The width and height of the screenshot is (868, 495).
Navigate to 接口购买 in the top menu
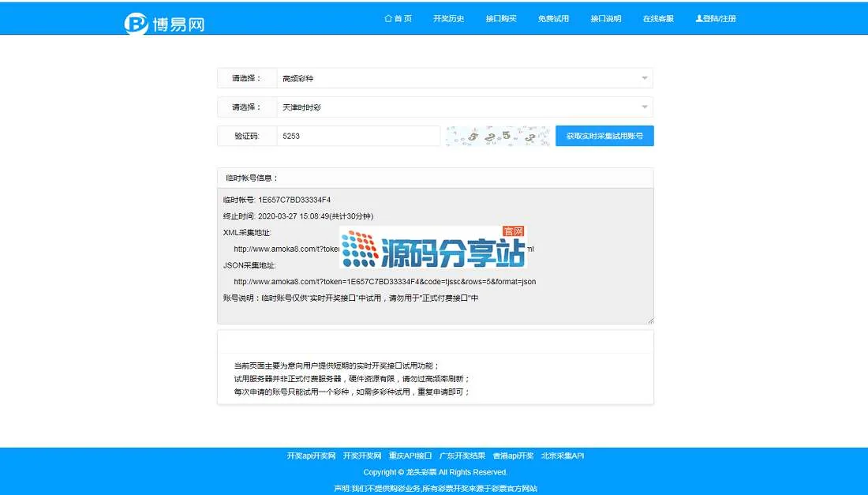501,18
